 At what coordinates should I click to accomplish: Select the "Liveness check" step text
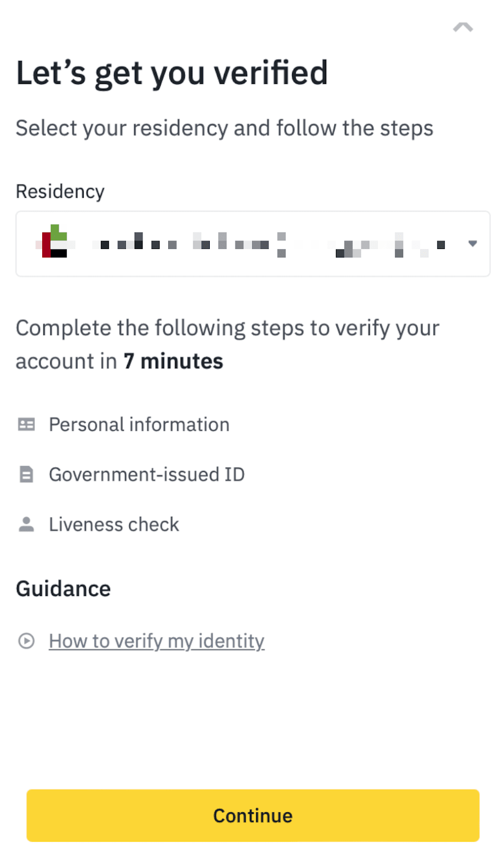[114, 524]
